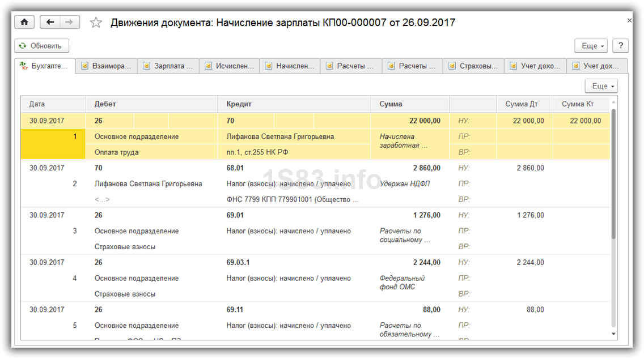
Task: Select credit account 69.01
Action: 235,215
